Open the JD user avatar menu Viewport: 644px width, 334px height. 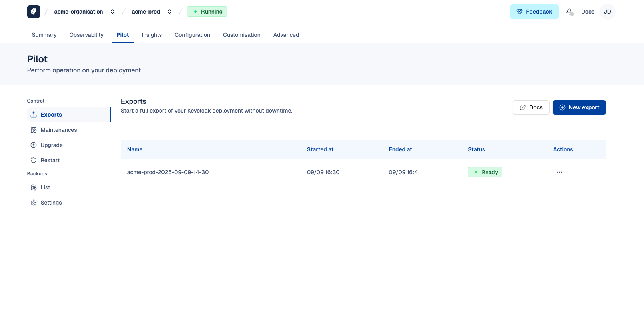pyautogui.click(x=607, y=12)
